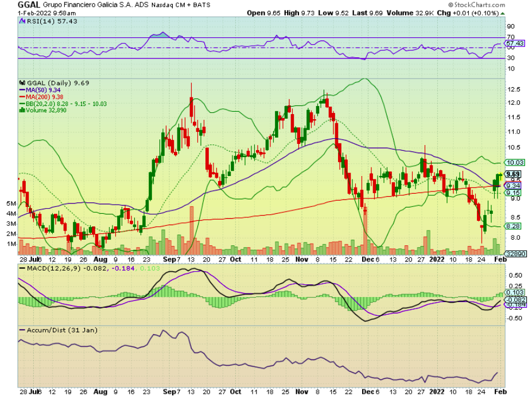
Task: Click the Aug label under the price panel
Action: point(100,259)
